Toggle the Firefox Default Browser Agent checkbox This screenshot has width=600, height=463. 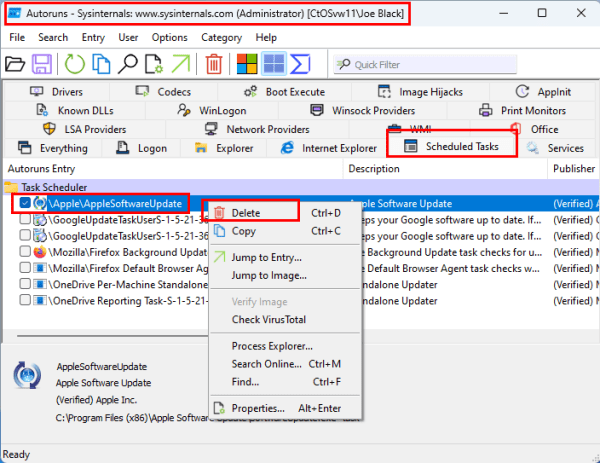pyautogui.click(x=26, y=268)
